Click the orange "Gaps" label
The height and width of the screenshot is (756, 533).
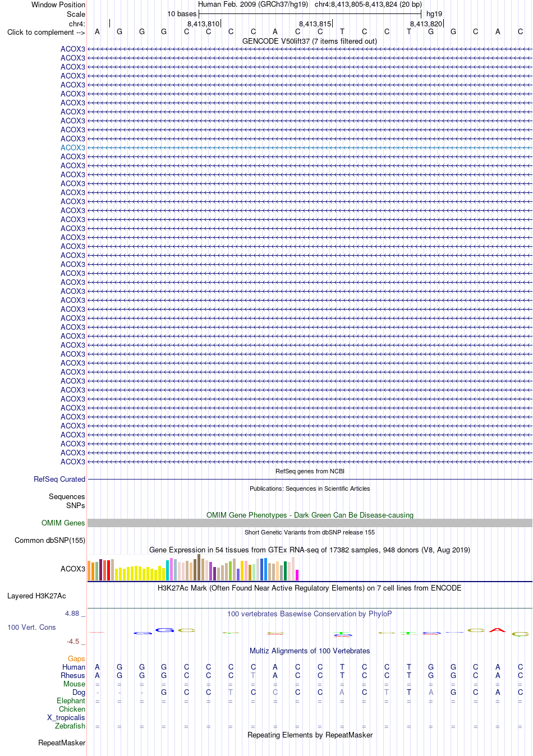(x=76, y=658)
